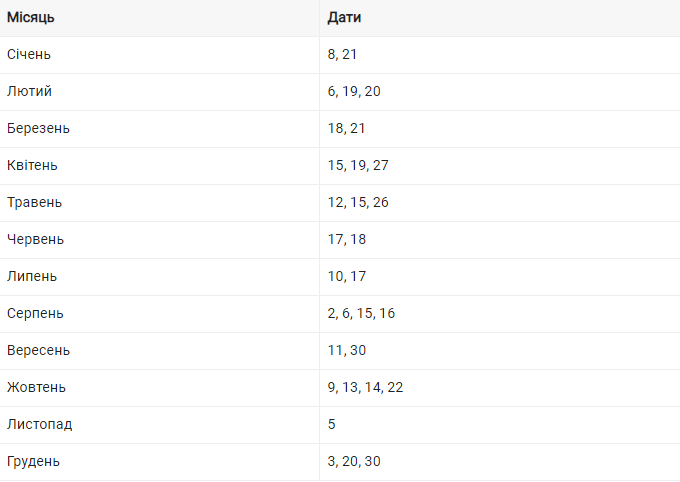Viewport: 680px width, 482px height.
Task: Click the Дати column header
Action: pyautogui.click(x=344, y=17)
